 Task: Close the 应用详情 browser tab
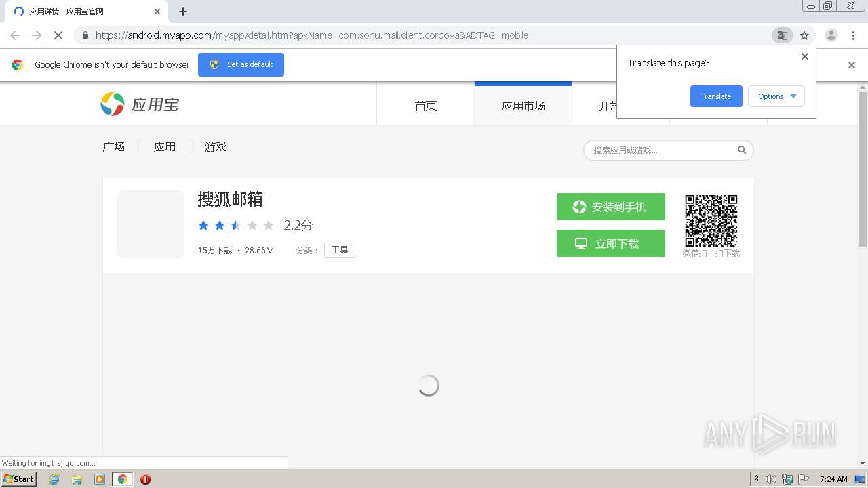(157, 12)
